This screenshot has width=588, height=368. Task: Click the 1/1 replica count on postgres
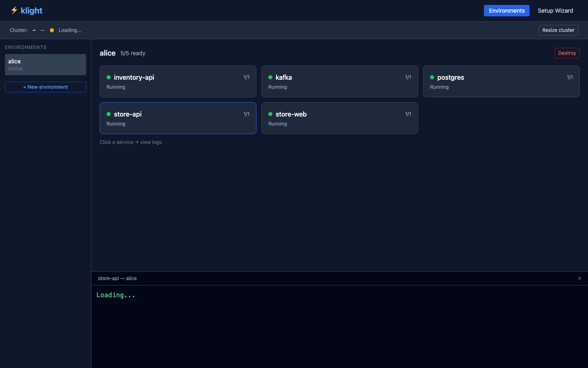570,77
